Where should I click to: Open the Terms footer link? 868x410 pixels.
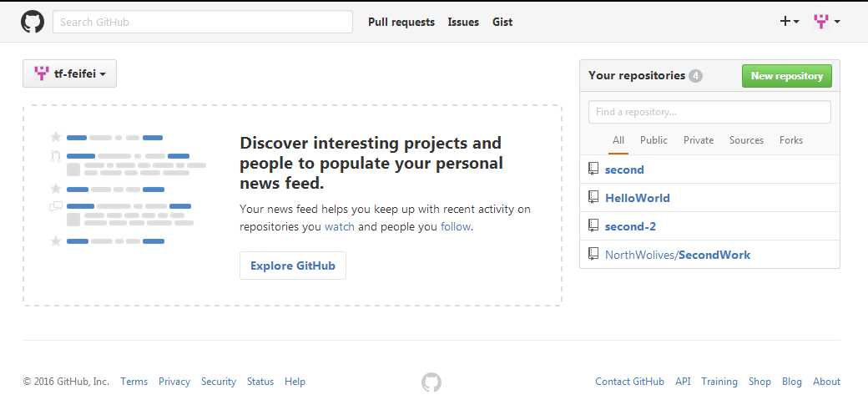pyautogui.click(x=134, y=382)
